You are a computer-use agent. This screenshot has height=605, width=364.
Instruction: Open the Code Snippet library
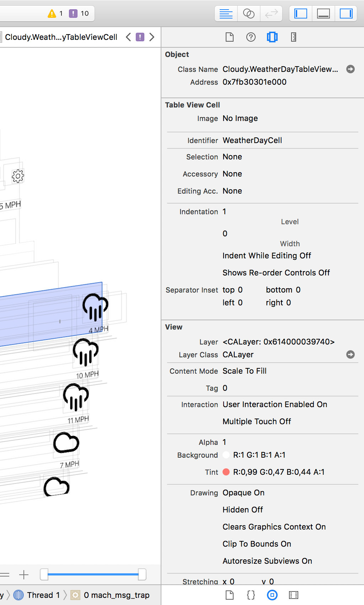pyautogui.click(x=251, y=595)
